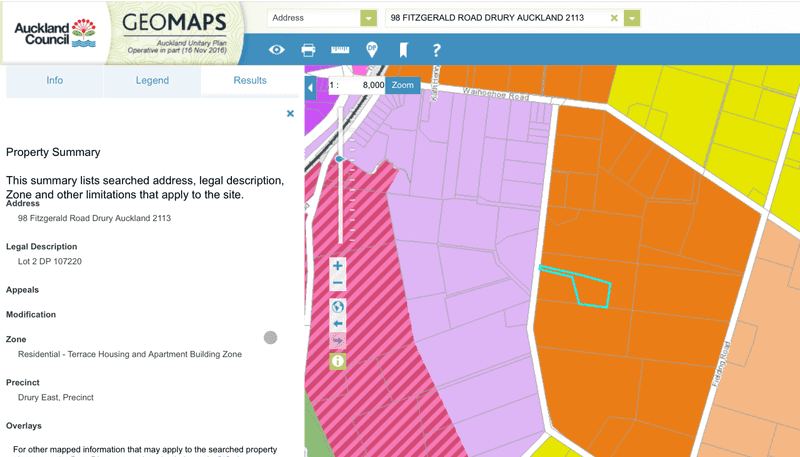Select the ruler measure tool
This screenshot has height=457, width=800.
click(x=340, y=49)
